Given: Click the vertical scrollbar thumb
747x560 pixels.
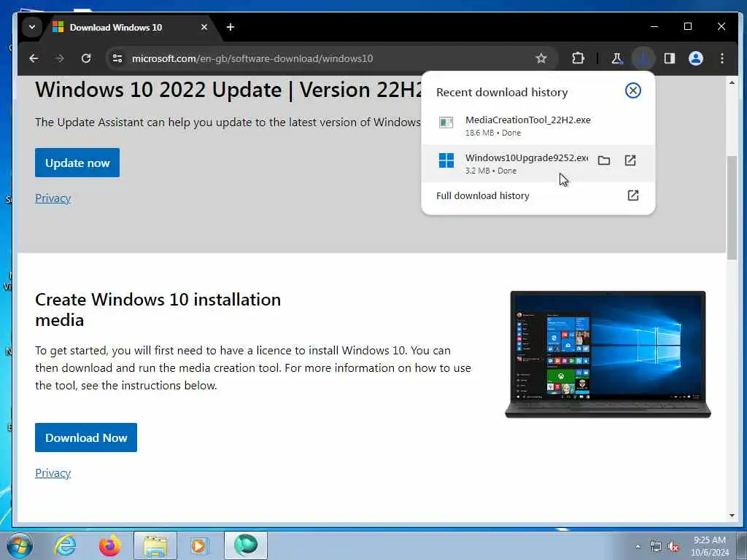Looking at the screenshot, I should point(732,208).
